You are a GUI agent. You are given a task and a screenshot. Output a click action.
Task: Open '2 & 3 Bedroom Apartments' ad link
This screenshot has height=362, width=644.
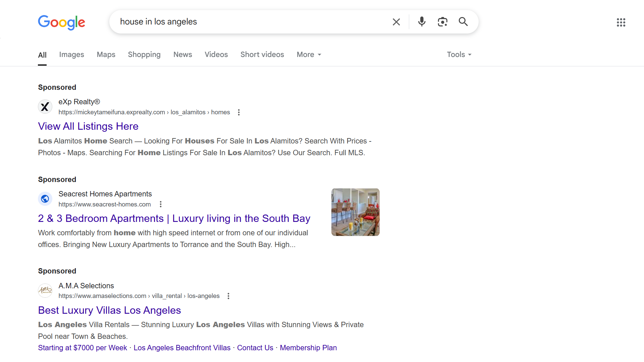point(174,219)
